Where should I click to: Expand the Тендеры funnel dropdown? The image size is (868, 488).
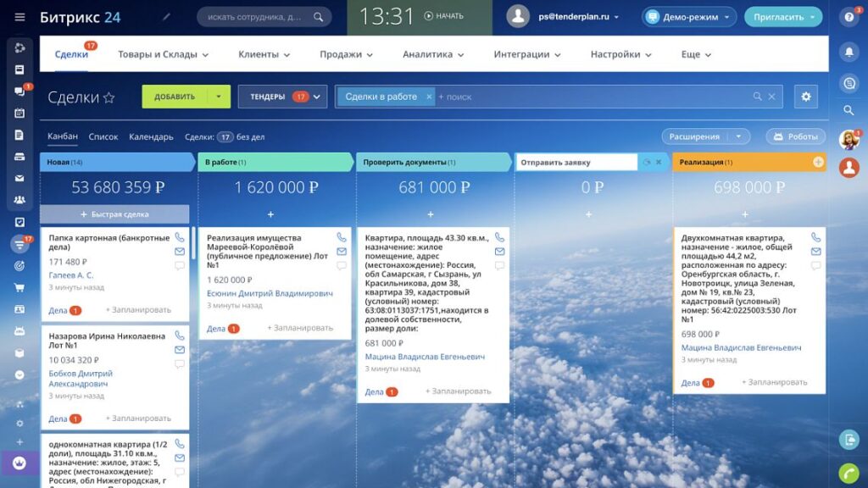[x=316, y=97]
